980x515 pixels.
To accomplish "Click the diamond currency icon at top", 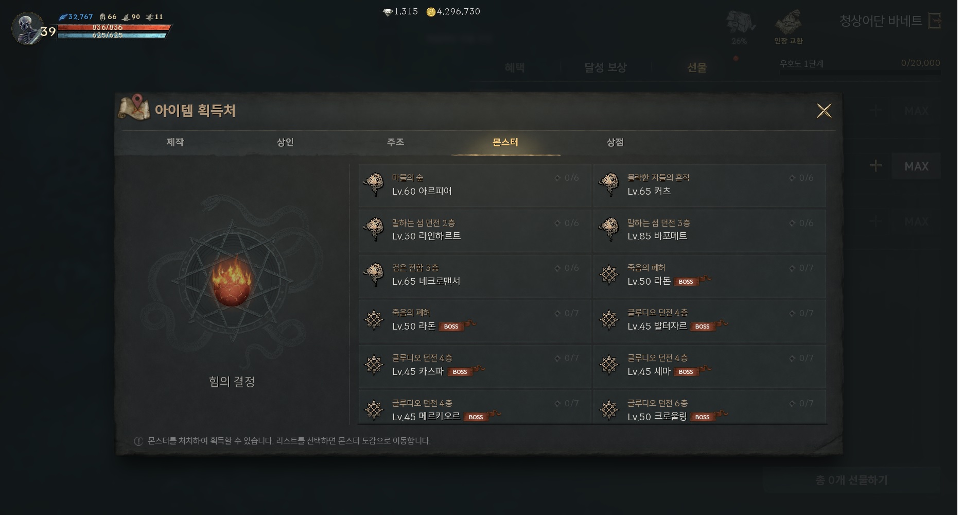I will 388,12.
